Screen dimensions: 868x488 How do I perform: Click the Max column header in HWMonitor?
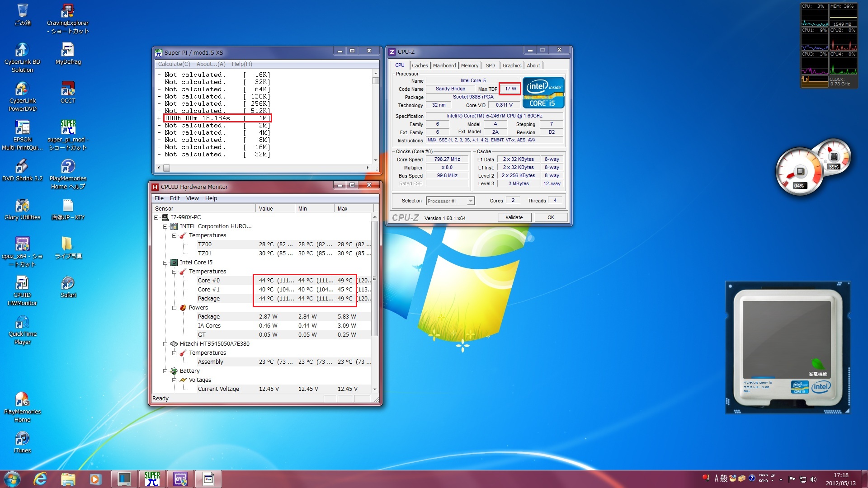coord(342,208)
